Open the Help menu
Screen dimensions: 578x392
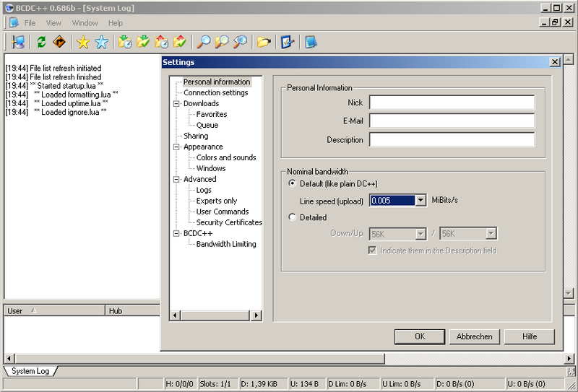[x=116, y=23]
